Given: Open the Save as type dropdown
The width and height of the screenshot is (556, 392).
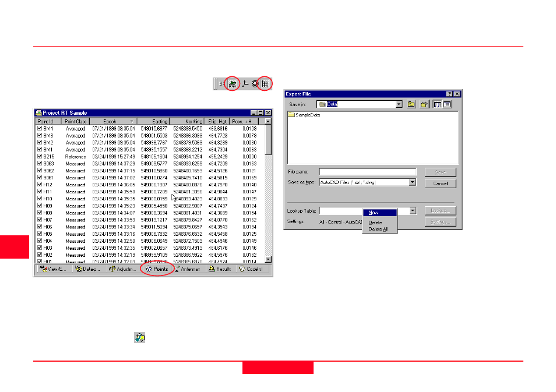Looking at the screenshot, I should (x=412, y=182).
